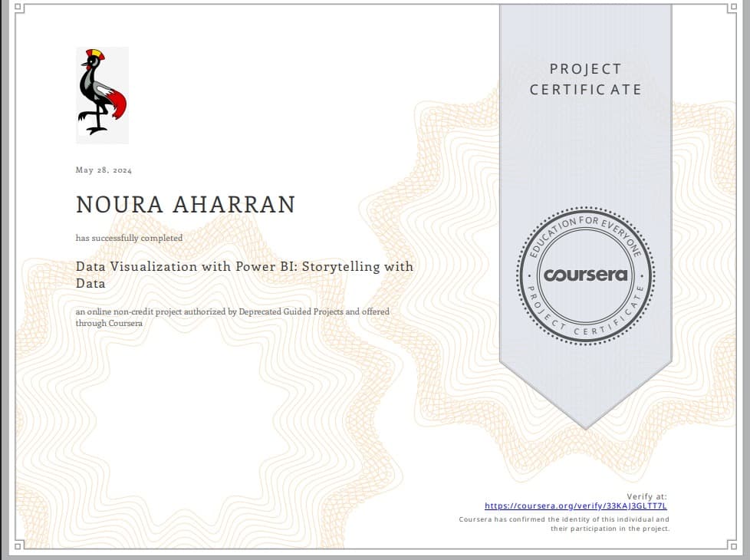The image size is (750, 560).
Task: Click the 'Verify at:' label text
Action: pos(648,496)
